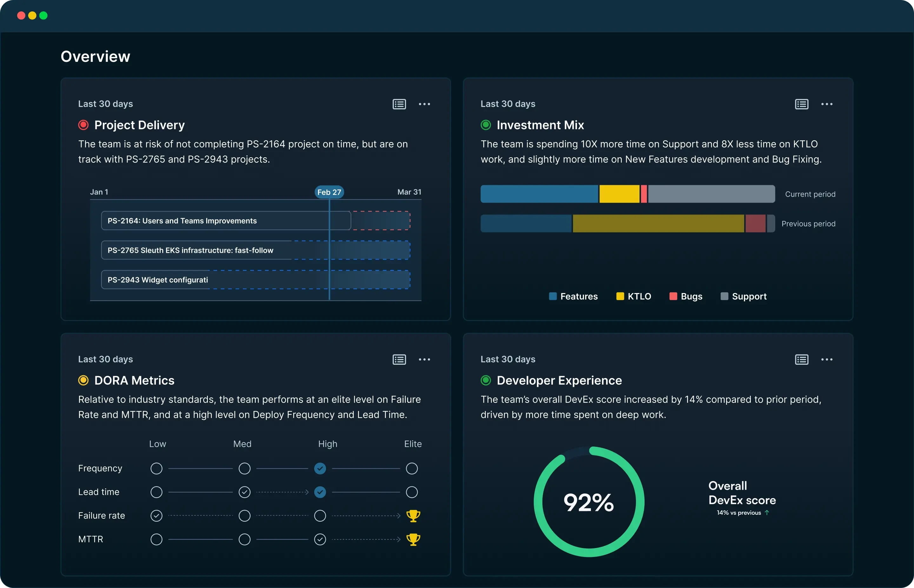The image size is (914, 588).
Task: Expand DORA Metrics three-dot menu
Action: (x=424, y=359)
